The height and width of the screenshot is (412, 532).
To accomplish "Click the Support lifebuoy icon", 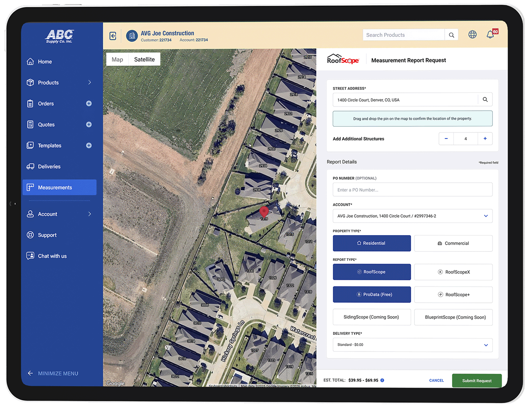I will [x=30, y=235].
